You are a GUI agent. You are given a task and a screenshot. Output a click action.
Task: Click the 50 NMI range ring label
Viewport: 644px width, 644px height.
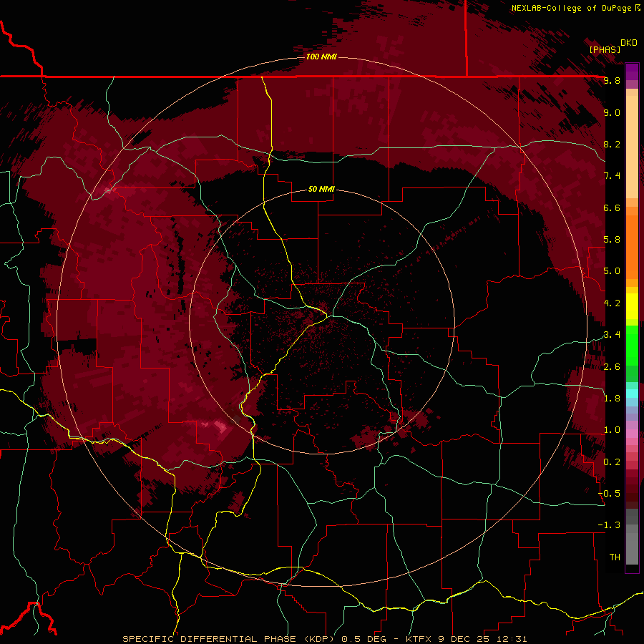pos(321,189)
